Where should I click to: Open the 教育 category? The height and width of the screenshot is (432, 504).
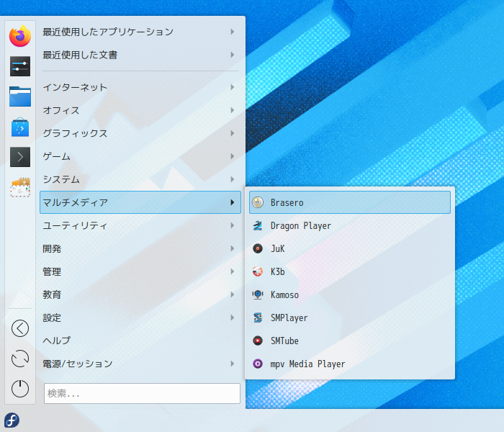pyautogui.click(x=140, y=294)
